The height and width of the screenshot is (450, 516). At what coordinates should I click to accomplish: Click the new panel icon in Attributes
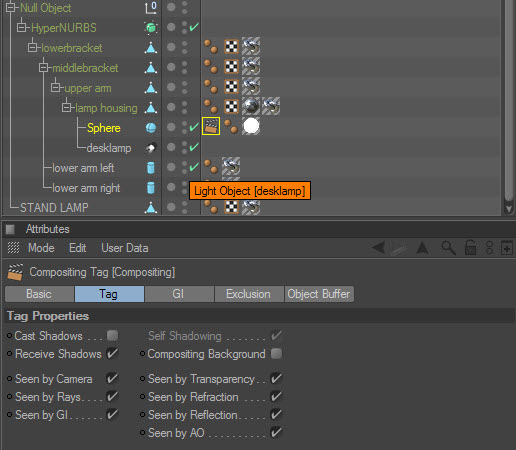(507, 248)
